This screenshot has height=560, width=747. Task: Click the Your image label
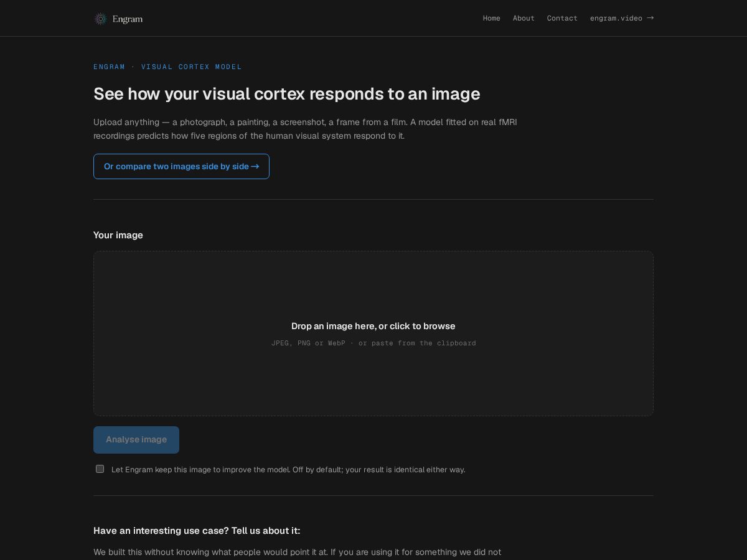(x=118, y=235)
